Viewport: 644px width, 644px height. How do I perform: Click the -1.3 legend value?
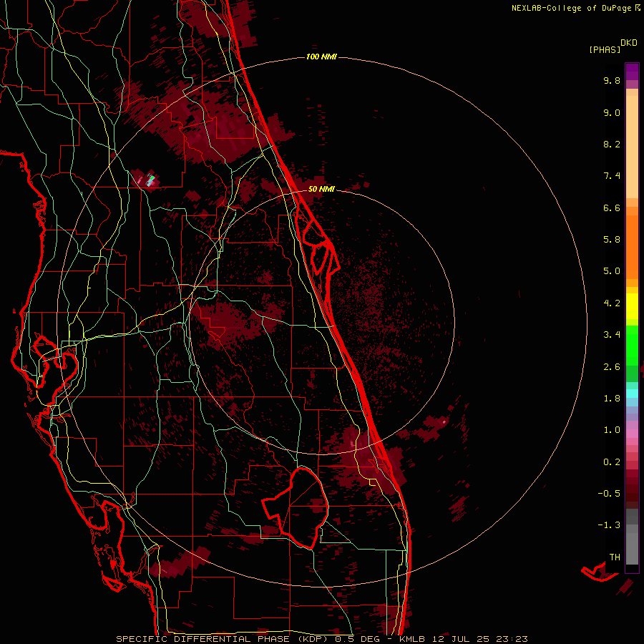[609, 525]
